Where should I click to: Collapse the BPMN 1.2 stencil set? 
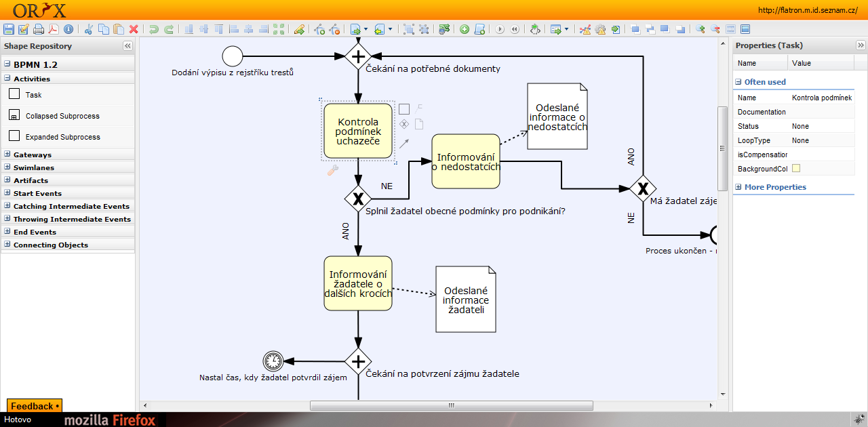tap(7, 64)
